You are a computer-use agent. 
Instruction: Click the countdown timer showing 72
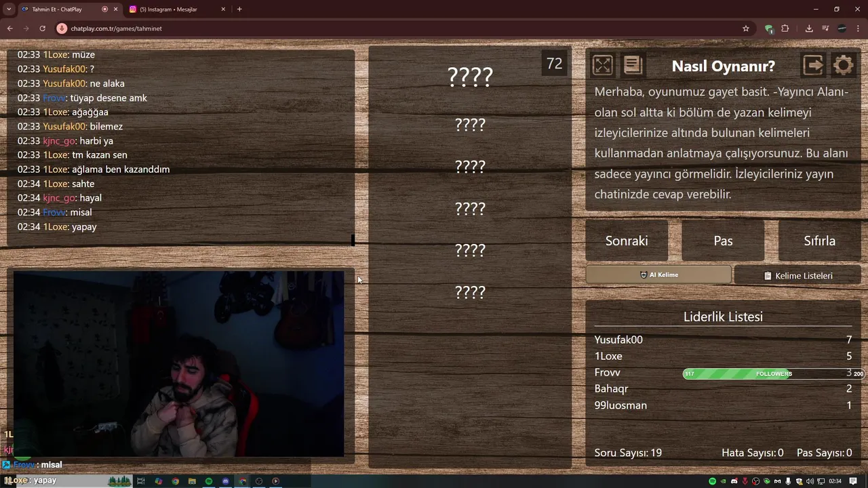coord(554,64)
